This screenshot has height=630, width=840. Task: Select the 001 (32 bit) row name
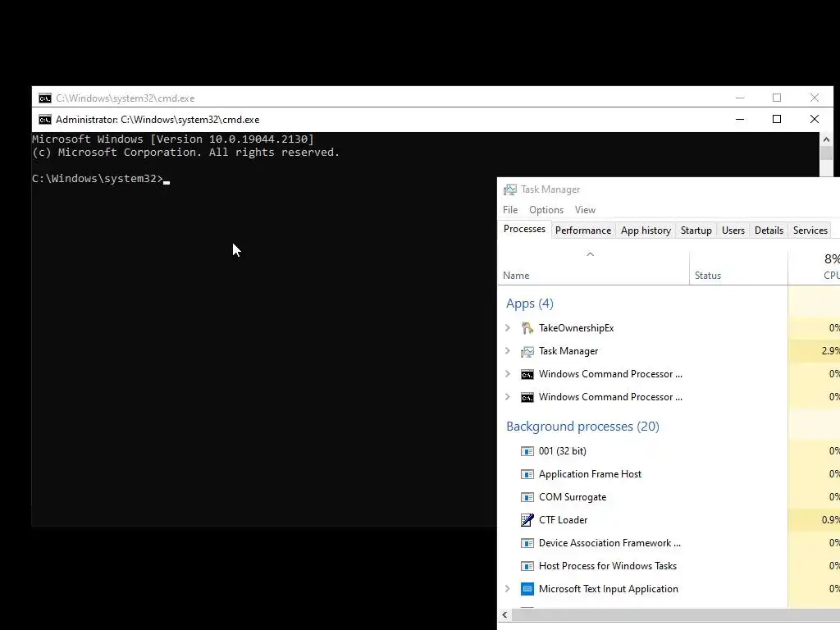point(562,451)
